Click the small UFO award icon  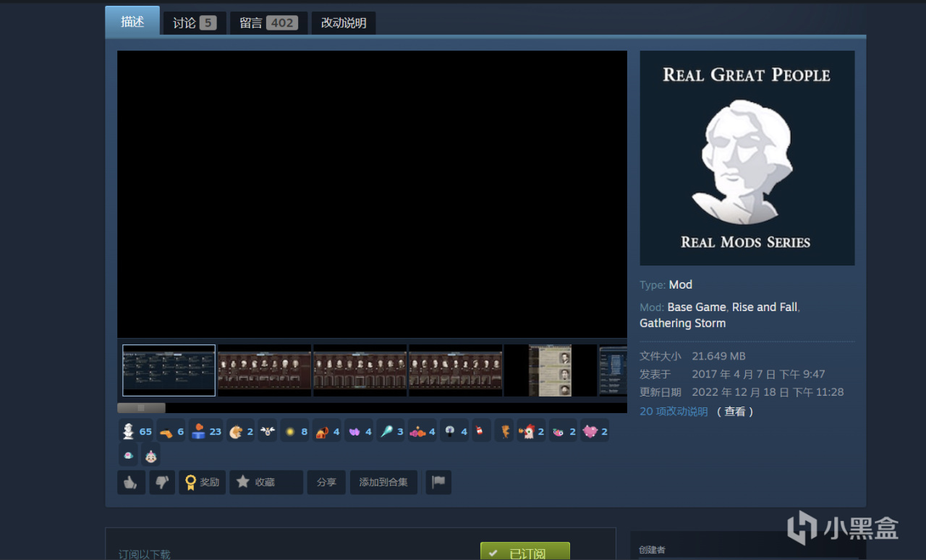[128, 455]
